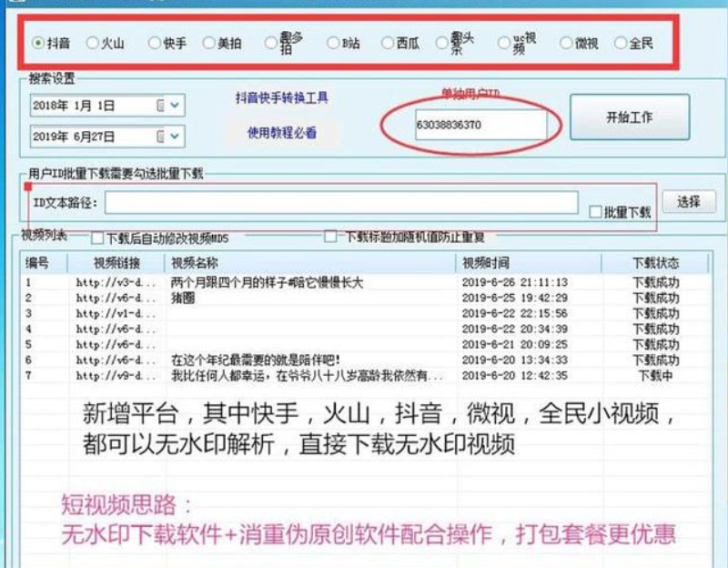Image resolution: width=728 pixels, height=568 pixels.
Task: Enable 下载标题加随机值防止重复 checkbox
Action: click(330, 237)
